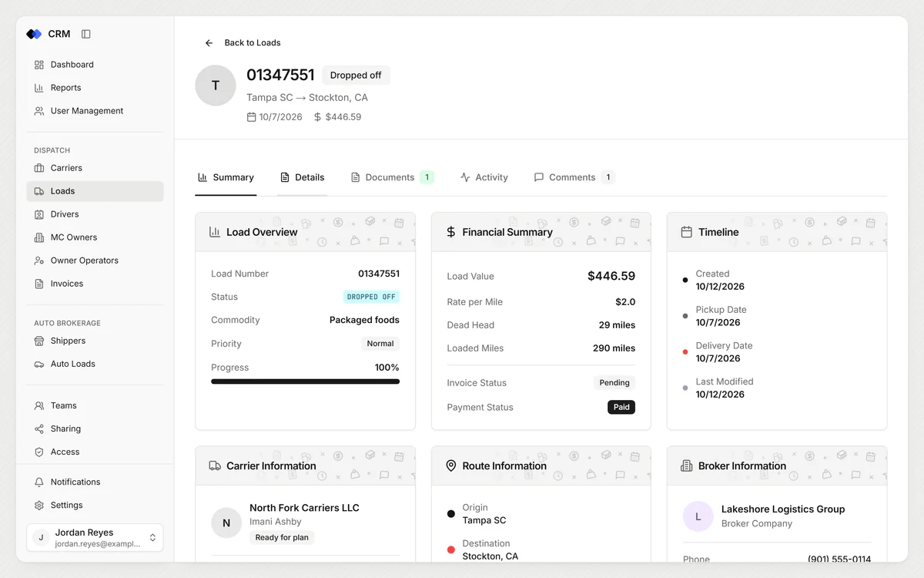The width and height of the screenshot is (924, 578).
Task: Click the dollar icon beside $446.59 header
Action: coord(317,117)
